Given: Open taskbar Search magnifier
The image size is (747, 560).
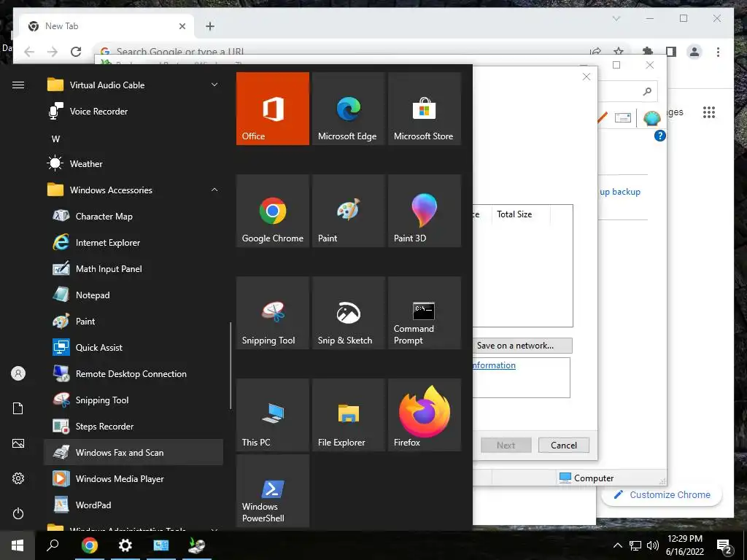Looking at the screenshot, I should [53, 545].
